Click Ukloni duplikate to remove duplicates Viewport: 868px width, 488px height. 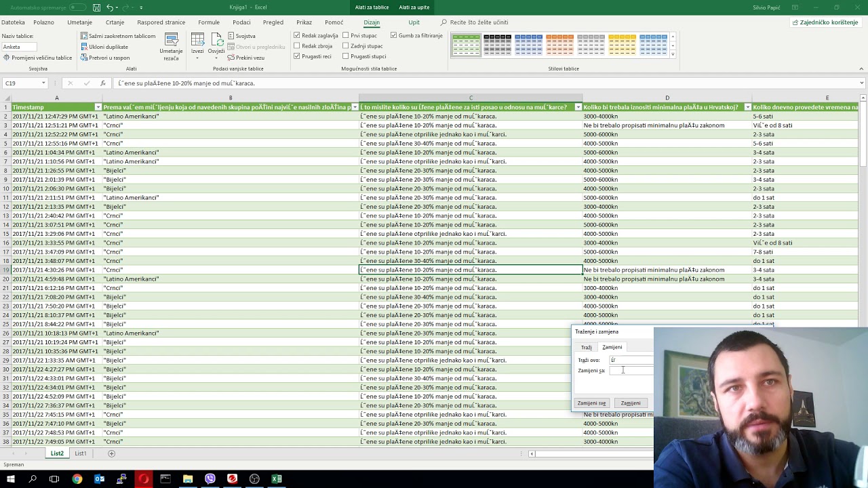click(104, 47)
